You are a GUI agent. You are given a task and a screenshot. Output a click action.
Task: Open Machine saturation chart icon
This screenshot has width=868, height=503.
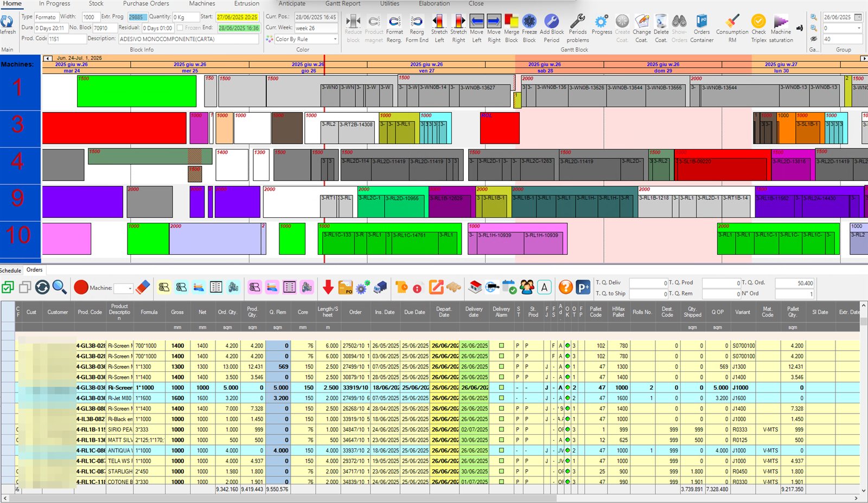tap(781, 22)
